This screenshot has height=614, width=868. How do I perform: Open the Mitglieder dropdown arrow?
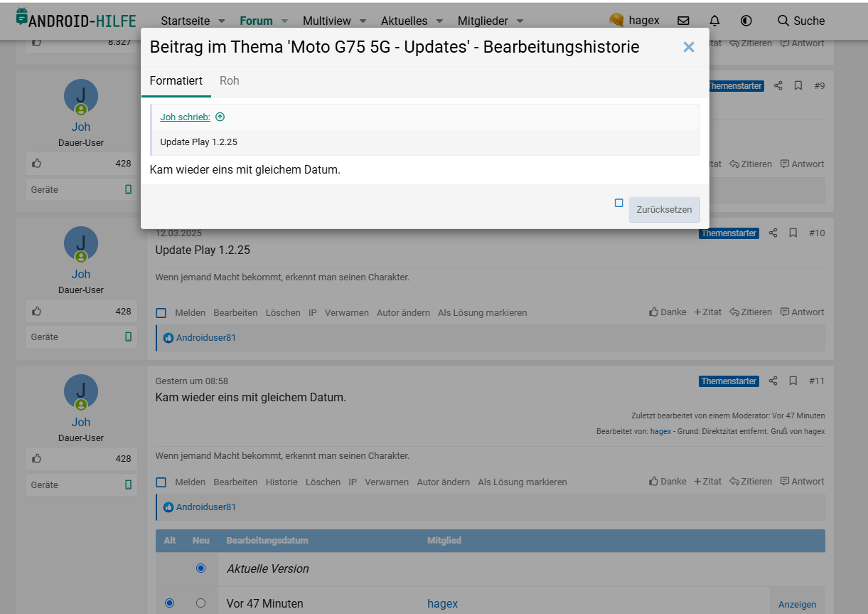coord(520,21)
